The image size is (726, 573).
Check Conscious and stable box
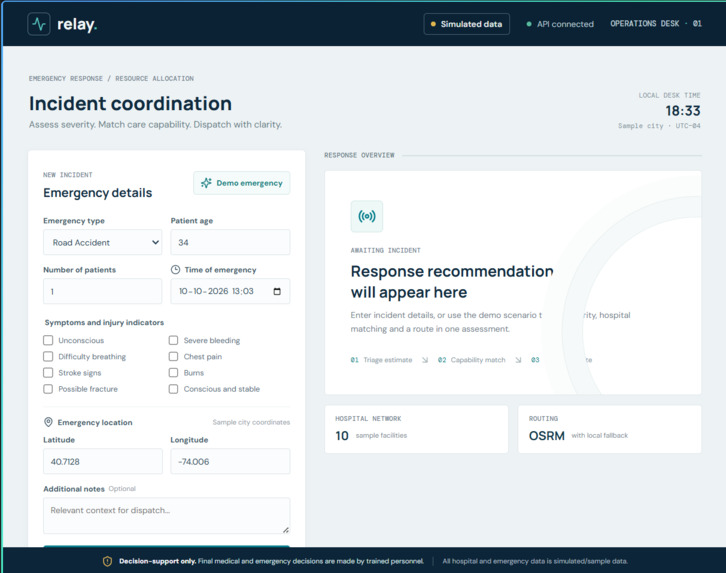click(x=173, y=389)
